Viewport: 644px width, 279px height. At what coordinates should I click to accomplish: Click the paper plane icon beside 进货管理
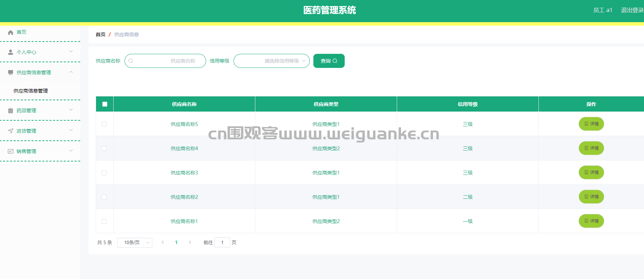[11, 131]
